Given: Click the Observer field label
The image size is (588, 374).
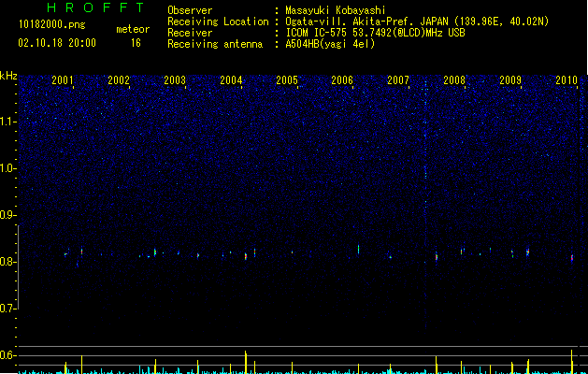Looking at the screenshot, I should pos(190,10).
